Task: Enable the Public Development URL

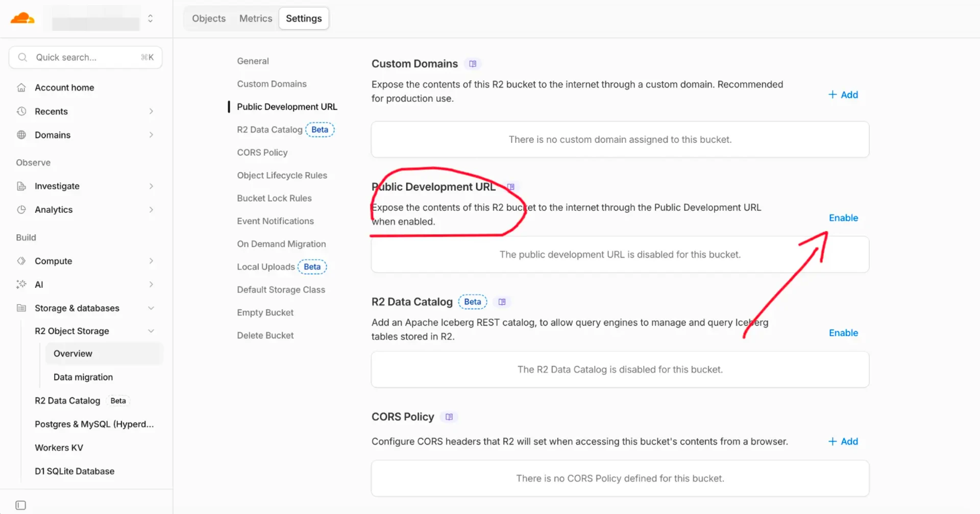Action: 843,217
